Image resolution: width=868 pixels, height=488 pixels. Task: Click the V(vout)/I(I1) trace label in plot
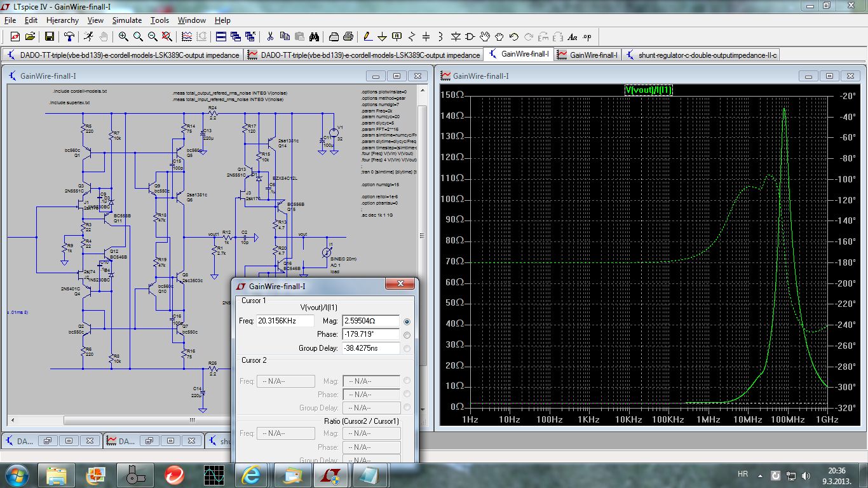click(x=648, y=90)
